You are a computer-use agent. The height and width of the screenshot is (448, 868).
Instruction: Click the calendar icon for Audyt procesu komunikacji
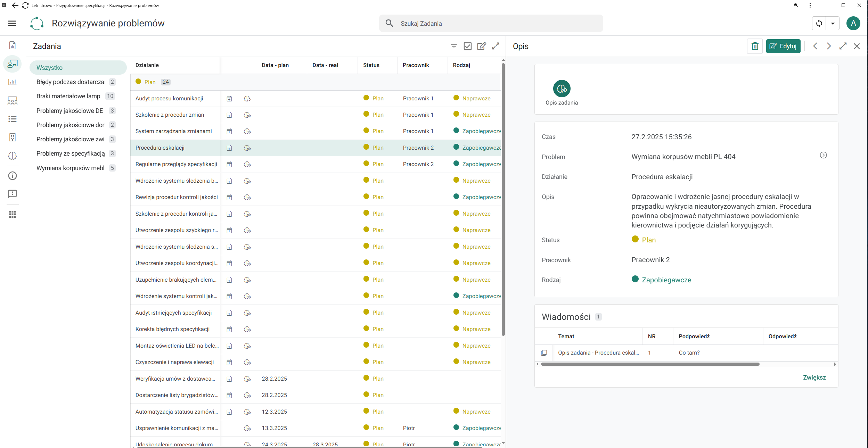[x=229, y=99]
